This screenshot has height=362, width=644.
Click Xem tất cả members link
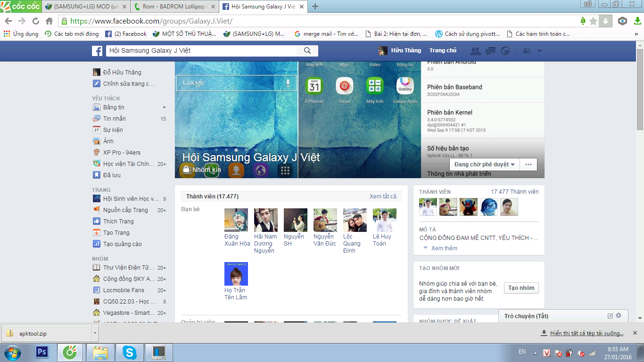pos(383,197)
